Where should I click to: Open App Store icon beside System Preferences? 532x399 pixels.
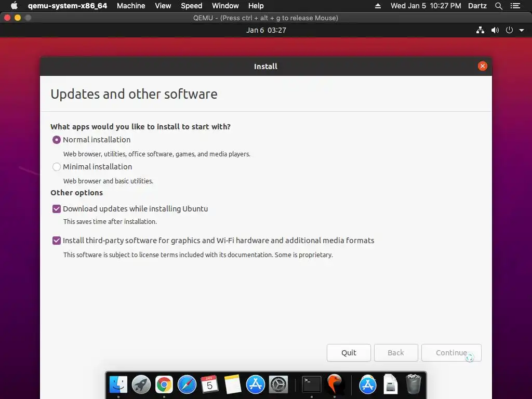coord(256,385)
